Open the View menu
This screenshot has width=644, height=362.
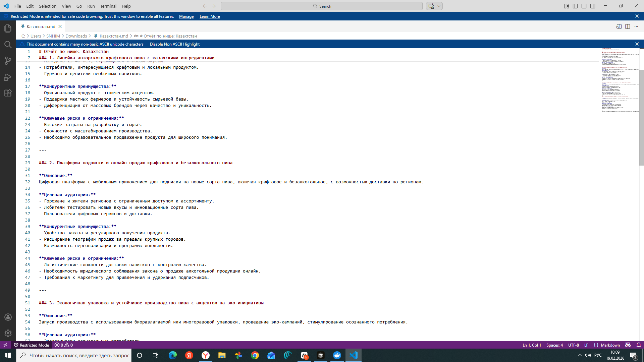click(x=66, y=6)
